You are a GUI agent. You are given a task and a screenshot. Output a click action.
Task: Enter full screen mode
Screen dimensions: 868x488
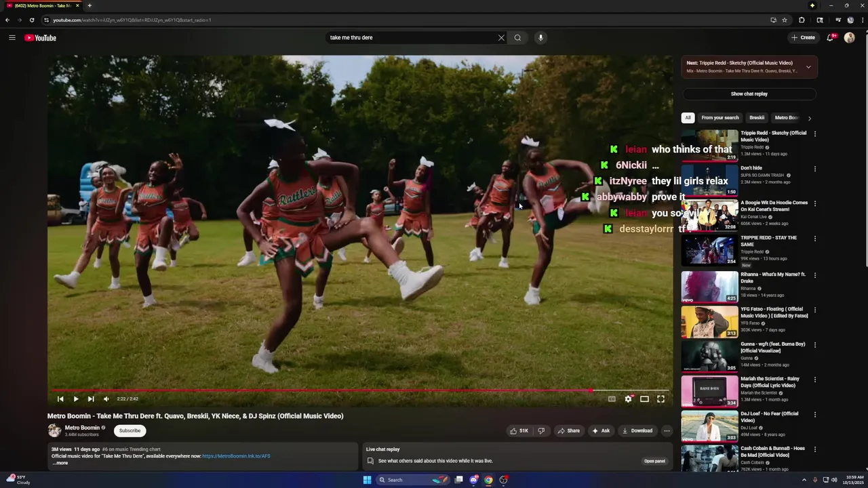pos(660,399)
